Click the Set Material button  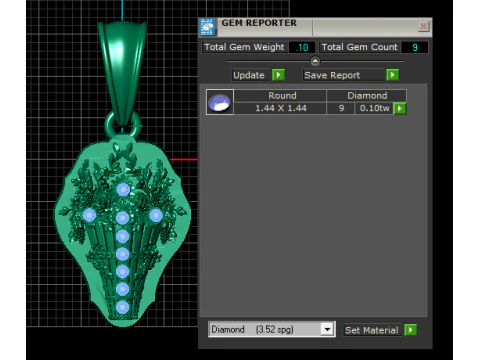pyautogui.click(x=372, y=330)
